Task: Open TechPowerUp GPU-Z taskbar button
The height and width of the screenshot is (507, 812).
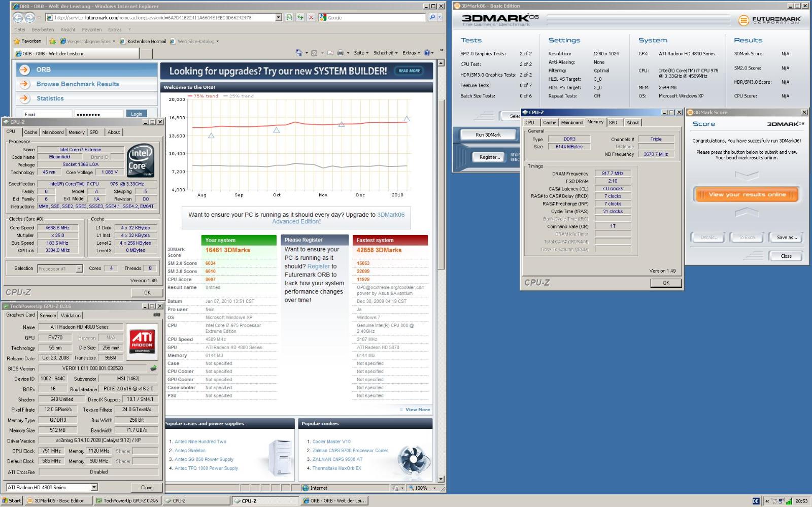Action: coord(127,500)
